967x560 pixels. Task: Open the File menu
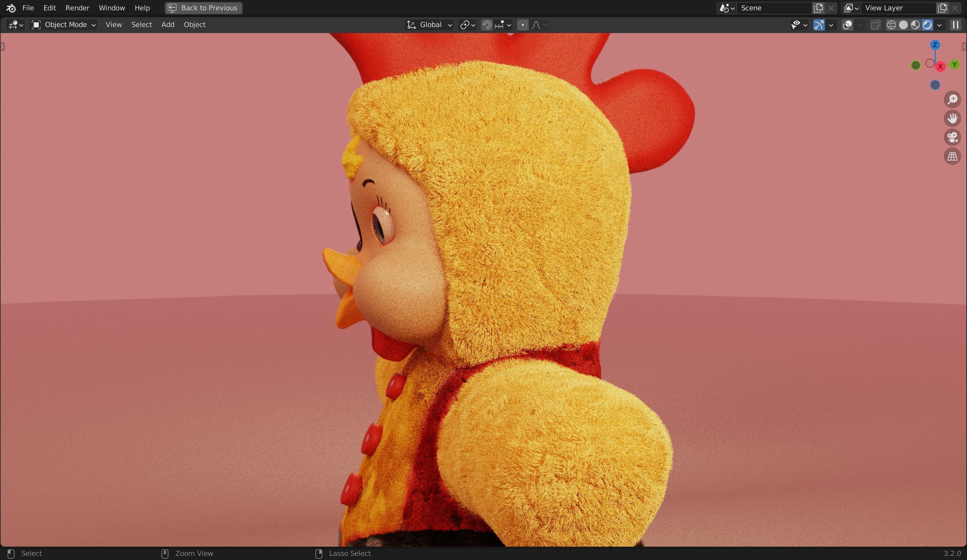click(x=28, y=8)
